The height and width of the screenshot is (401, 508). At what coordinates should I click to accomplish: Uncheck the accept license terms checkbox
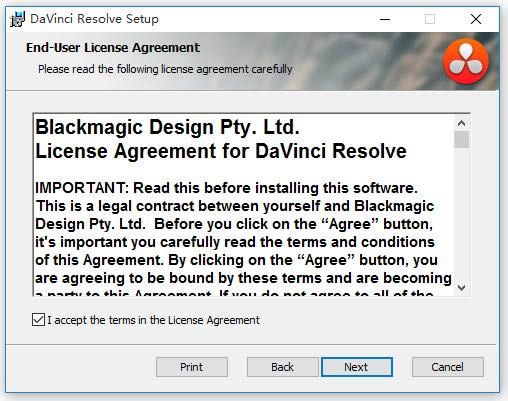(38, 320)
